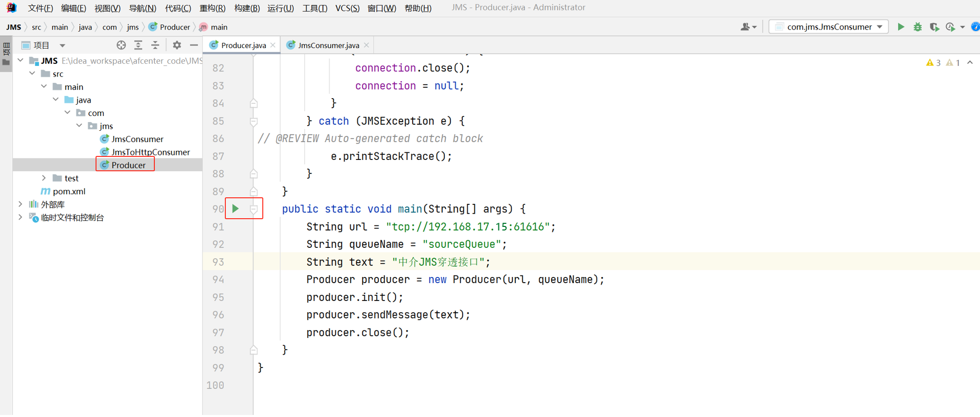
Task: Toggle fold marker on main method line 90
Action: [x=254, y=209]
